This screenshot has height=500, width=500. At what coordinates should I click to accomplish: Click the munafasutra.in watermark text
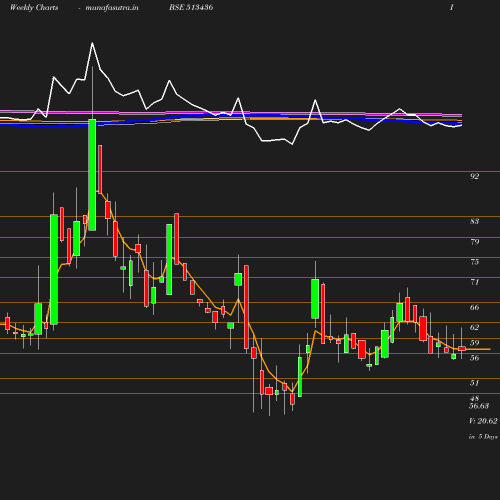pyautogui.click(x=112, y=7)
